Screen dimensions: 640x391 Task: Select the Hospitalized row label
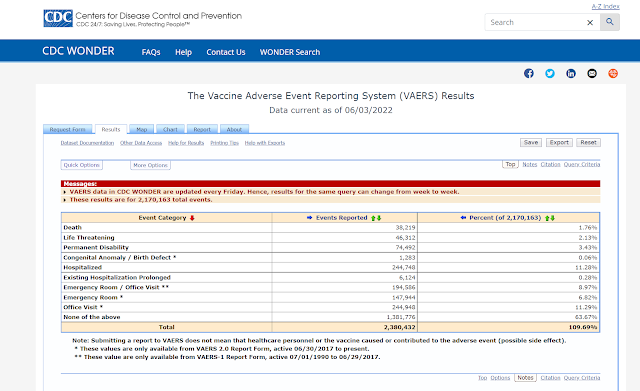click(82, 267)
